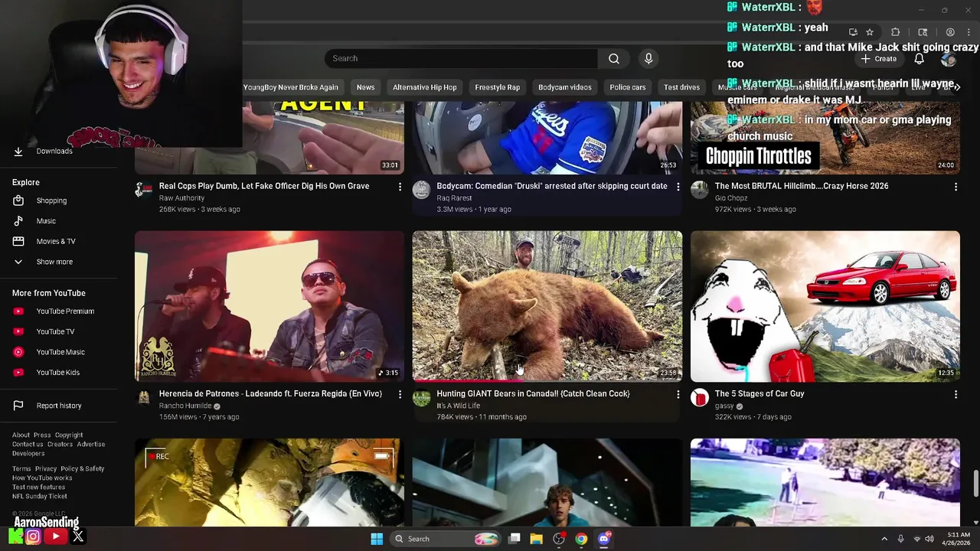Open taskbar volume control
Screen dimensions: 980x551
929,539
